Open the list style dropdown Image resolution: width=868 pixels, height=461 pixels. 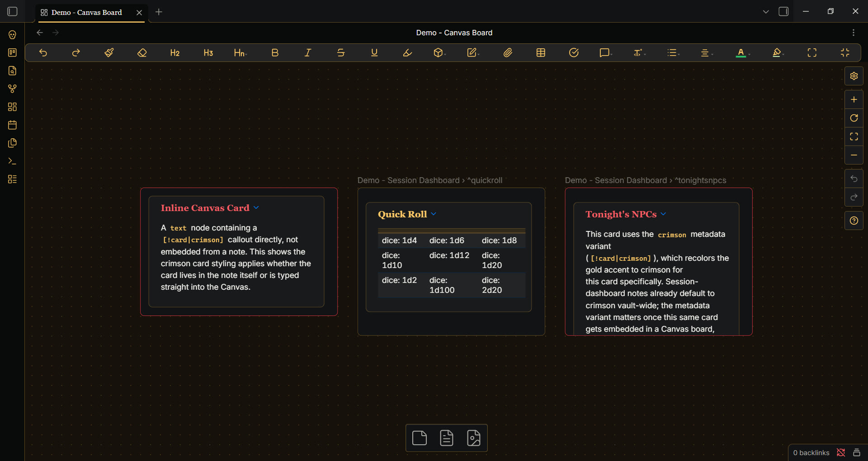pos(673,53)
